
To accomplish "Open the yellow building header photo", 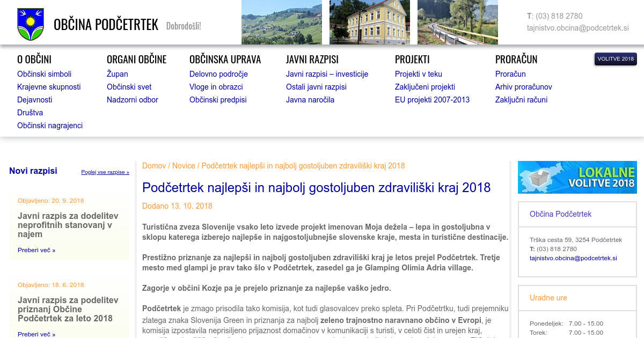I will click(x=369, y=22).
